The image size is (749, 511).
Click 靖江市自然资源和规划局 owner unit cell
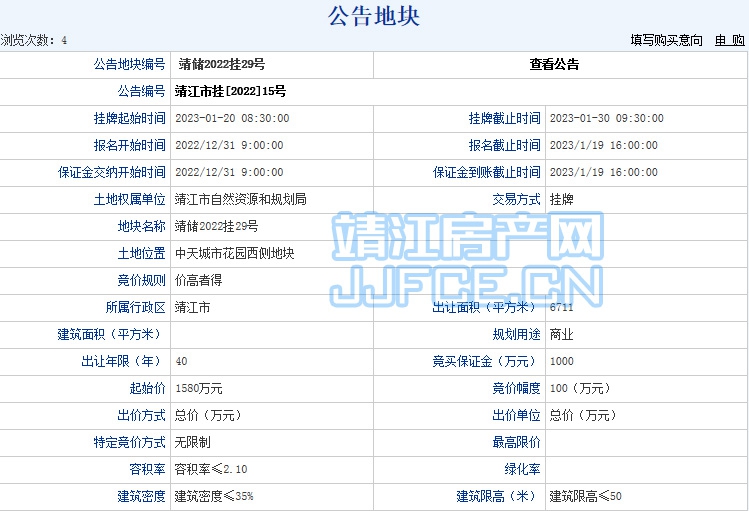[x=241, y=199]
